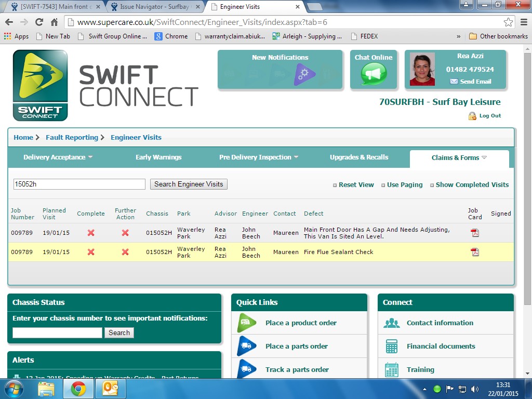Click the Complete red cross for door gap row

click(91, 233)
